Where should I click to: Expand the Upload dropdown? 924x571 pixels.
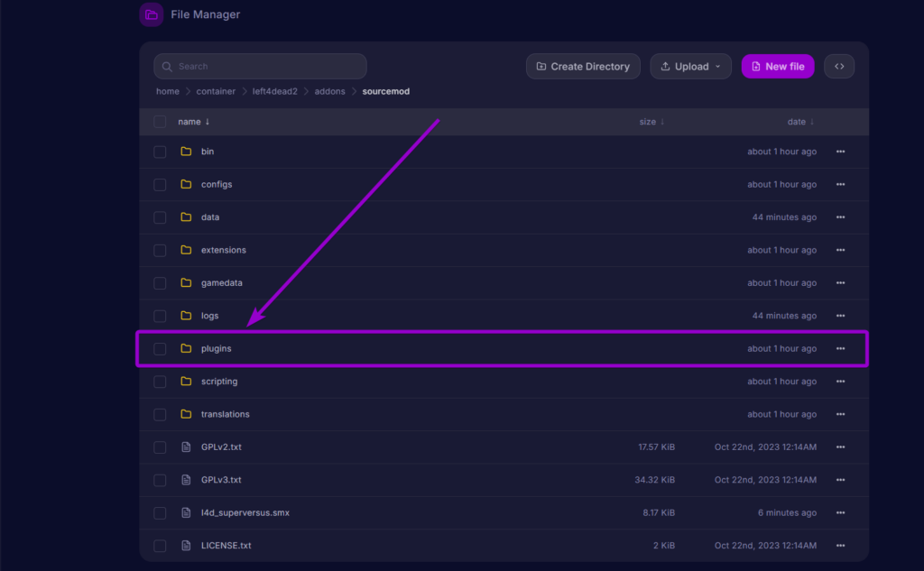click(691, 66)
